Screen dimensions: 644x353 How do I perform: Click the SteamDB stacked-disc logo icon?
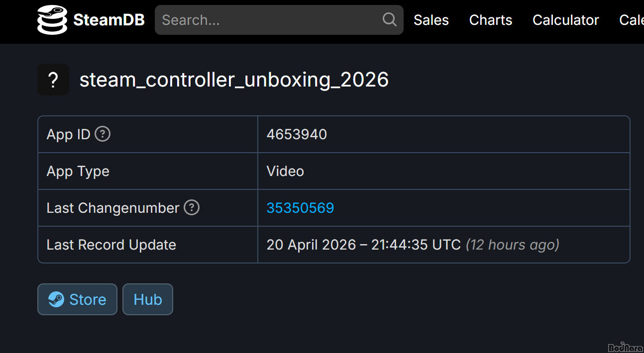(x=52, y=20)
